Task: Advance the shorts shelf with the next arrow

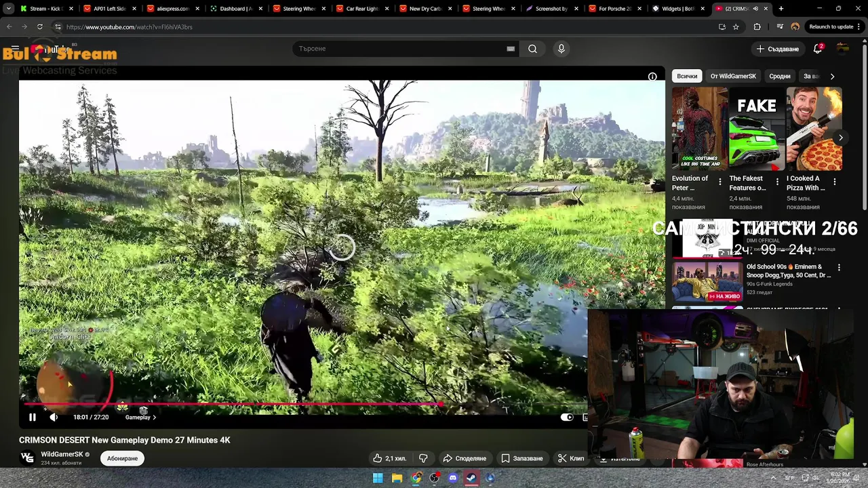Action: (x=840, y=138)
